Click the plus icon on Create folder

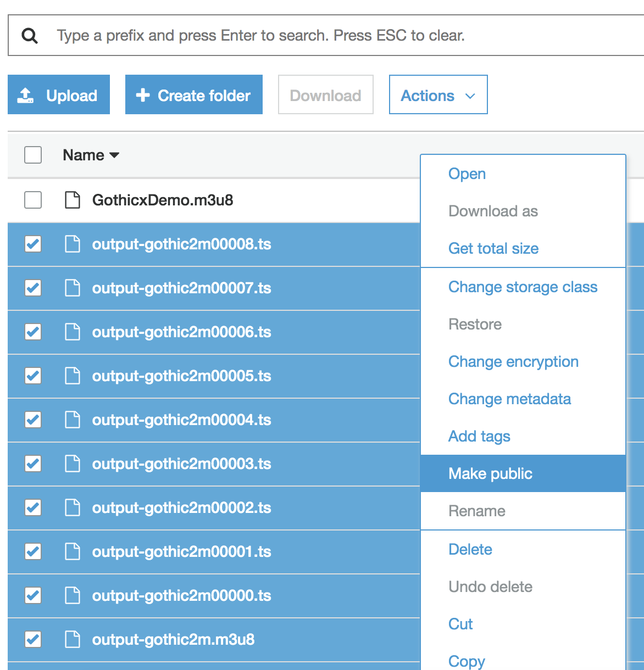[x=143, y=94]
